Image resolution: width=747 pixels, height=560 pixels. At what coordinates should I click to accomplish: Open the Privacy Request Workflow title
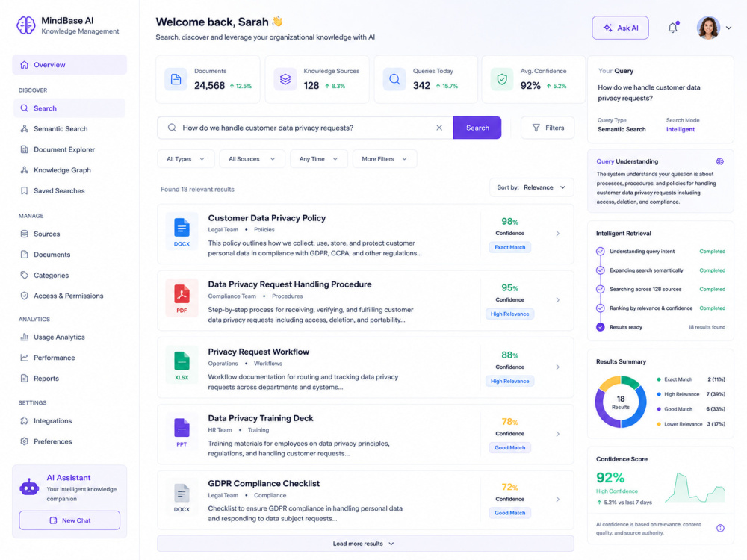258,352
